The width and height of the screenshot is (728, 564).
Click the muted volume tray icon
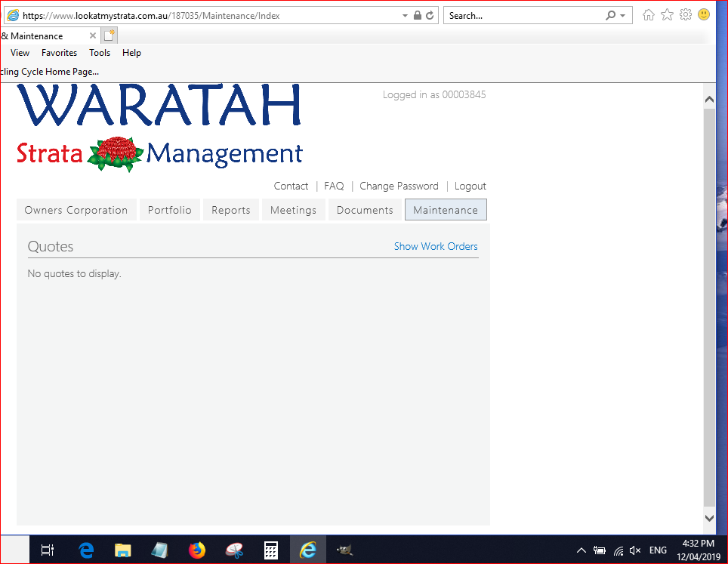635,550
